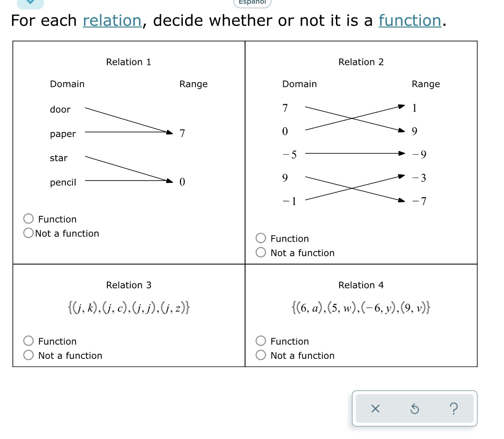
Task: Click the X clear-answer icon
Action: pos(375,409)
